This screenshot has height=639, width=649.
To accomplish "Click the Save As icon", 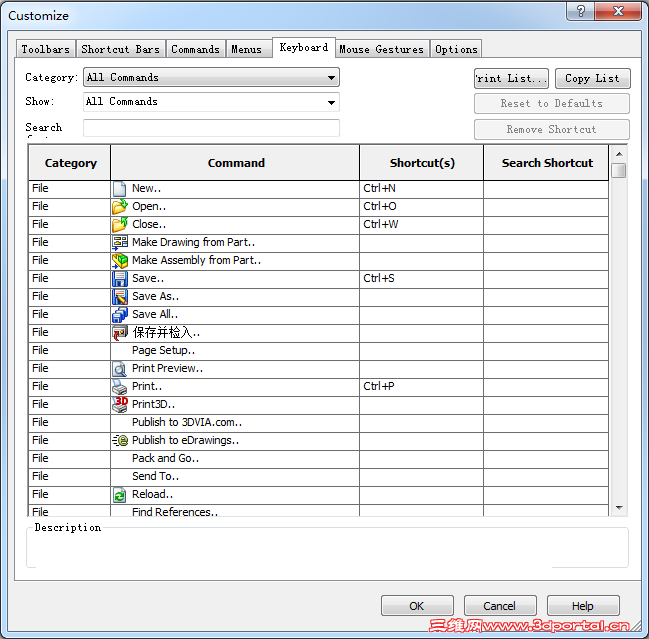I will point(120,297).
